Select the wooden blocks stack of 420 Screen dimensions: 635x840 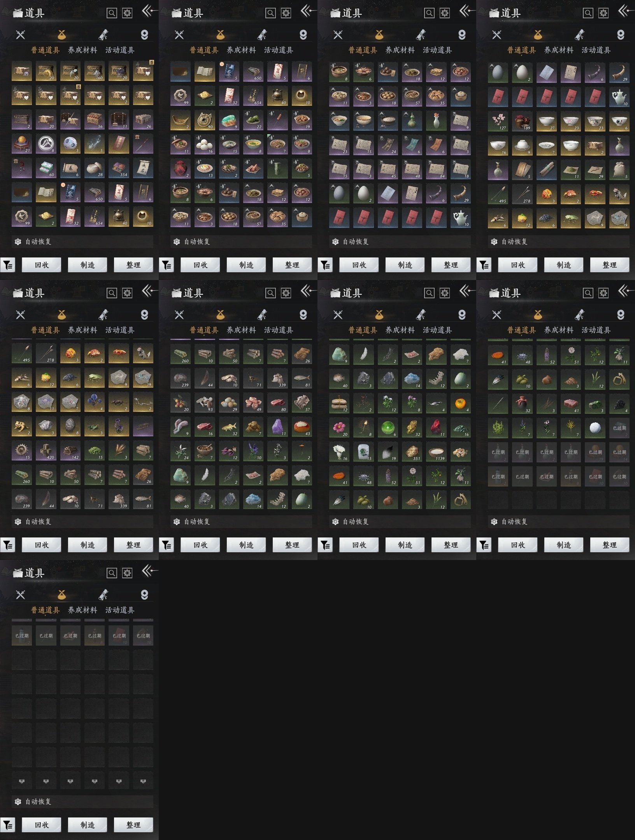[46, 450]
